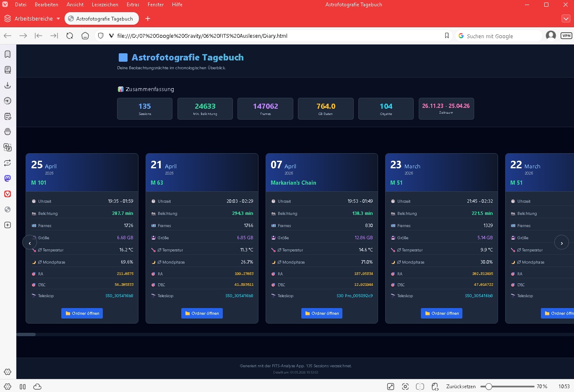
Task: Open the Vivaldi web panel icon
Action: [8, 194]
